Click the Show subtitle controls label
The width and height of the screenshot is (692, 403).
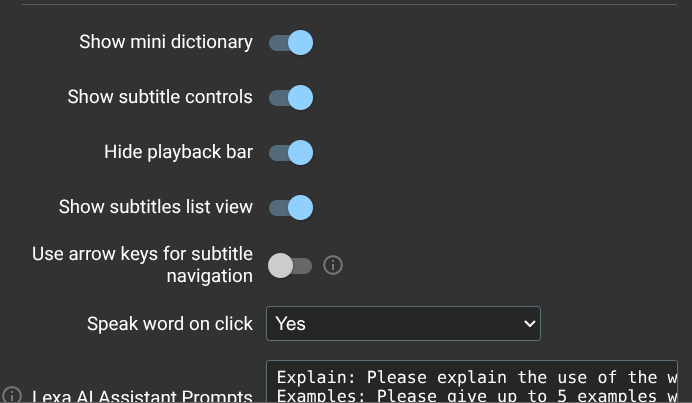pyautogui.click(x=160, y=97)
